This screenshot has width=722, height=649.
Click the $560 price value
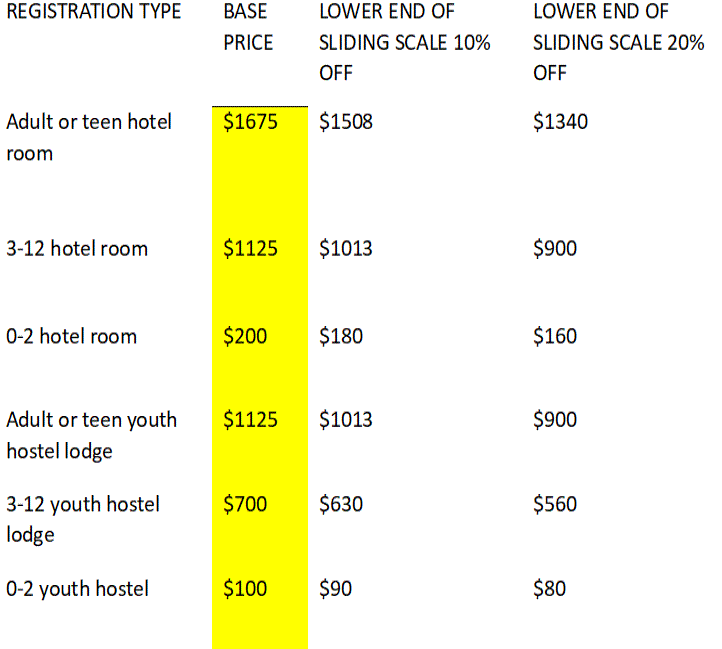pyautogui.click(x=555, y=504)
